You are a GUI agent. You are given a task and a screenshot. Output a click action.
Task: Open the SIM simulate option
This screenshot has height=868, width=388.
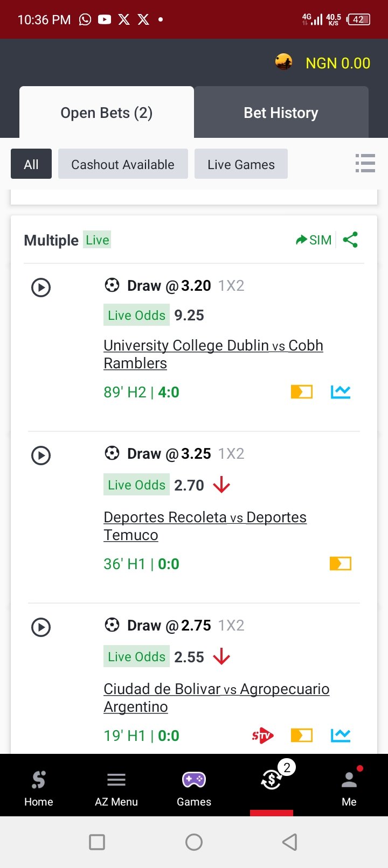(314, 240)
